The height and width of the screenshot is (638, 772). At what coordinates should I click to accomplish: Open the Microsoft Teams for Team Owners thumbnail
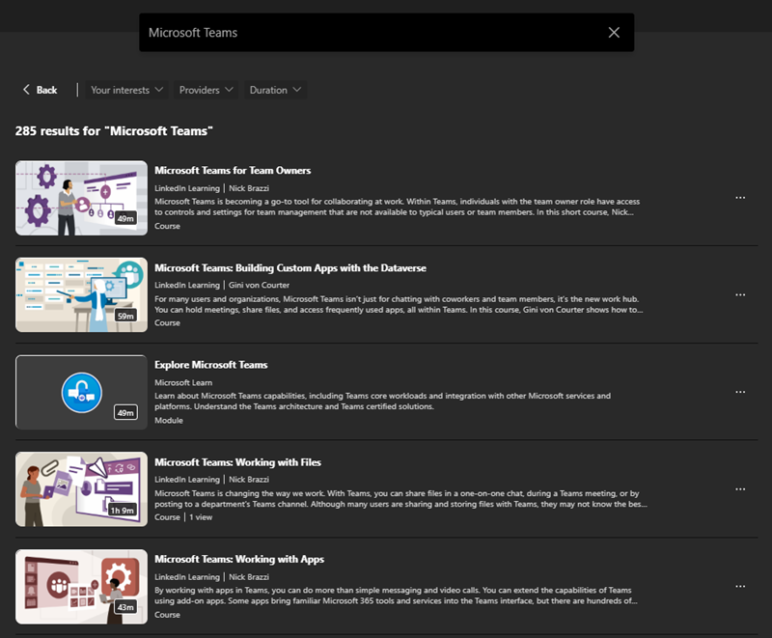click(81, 198)
